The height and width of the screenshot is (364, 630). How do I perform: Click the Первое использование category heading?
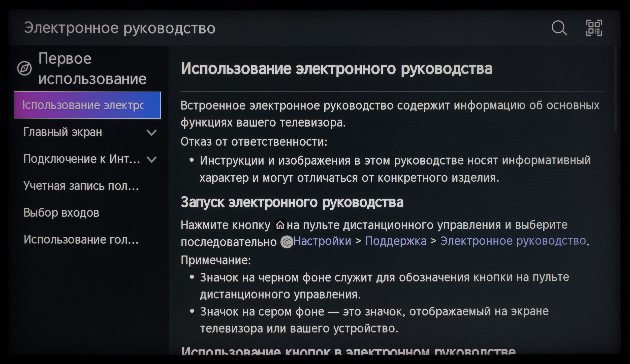tap(92, 68)
